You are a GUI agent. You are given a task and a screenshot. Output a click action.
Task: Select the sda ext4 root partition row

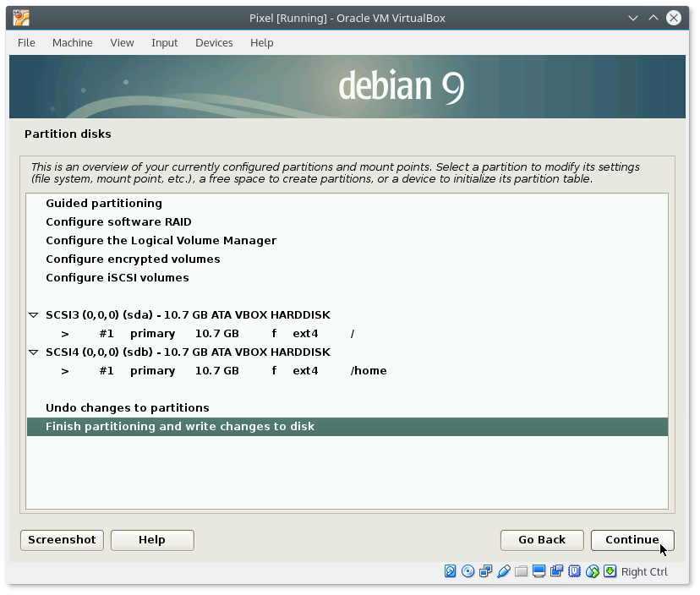347,334
